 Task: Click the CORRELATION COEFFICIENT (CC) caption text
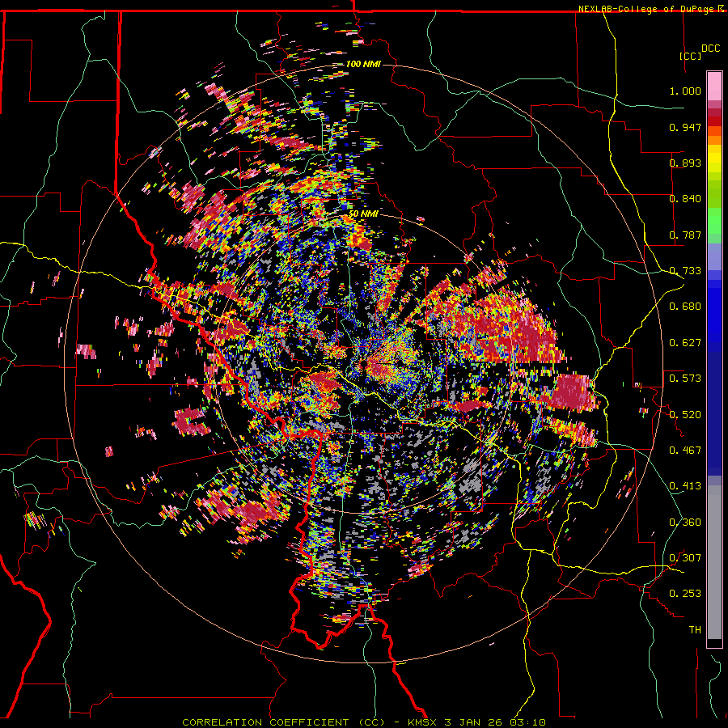(283, 722)
